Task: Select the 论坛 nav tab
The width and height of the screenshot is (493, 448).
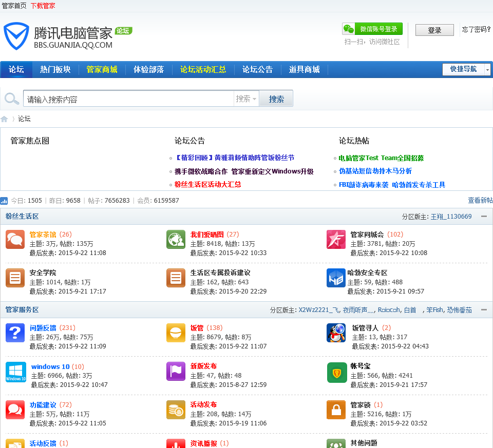Action: pyautogui.click(x=16, y=69)
